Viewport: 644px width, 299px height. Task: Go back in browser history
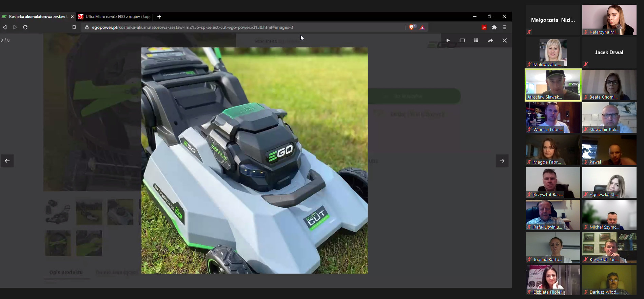[5, 27]
